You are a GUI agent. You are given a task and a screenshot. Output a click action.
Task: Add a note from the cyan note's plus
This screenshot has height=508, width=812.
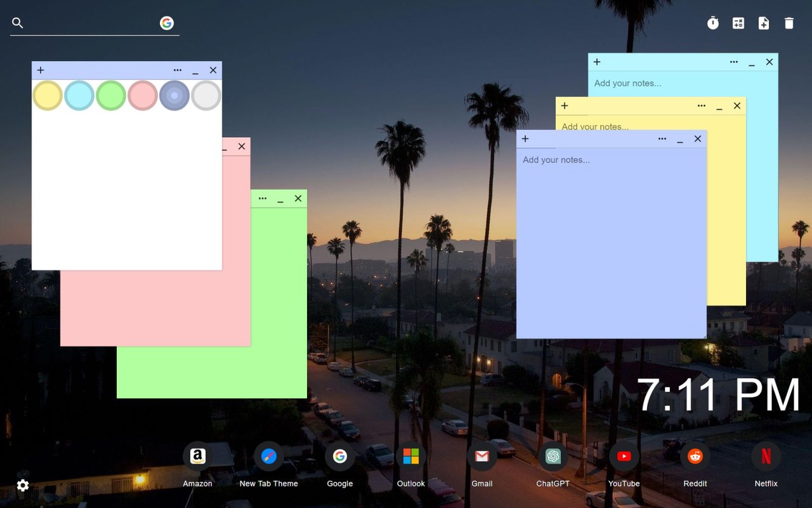point(597,62)
